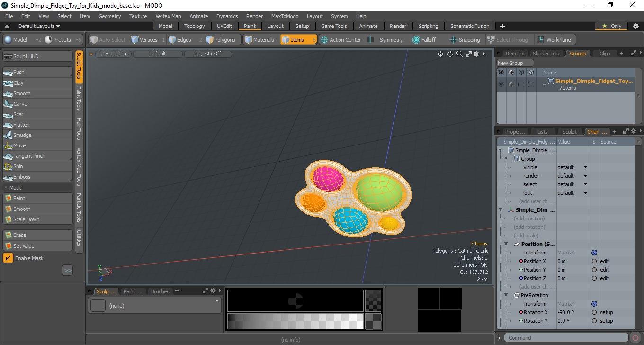Select the Carve sculpt tool
The height and width of the screenshot is (345, 644).
click(37, 104)
